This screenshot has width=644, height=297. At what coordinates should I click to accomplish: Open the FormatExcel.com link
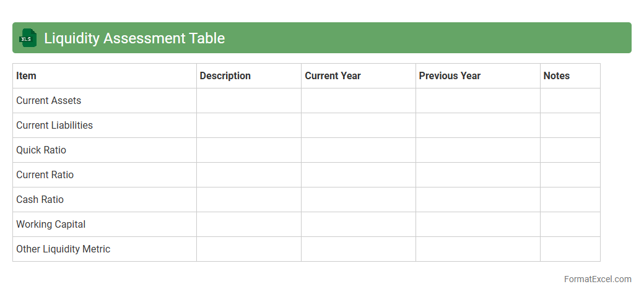(x=597, y=279)
